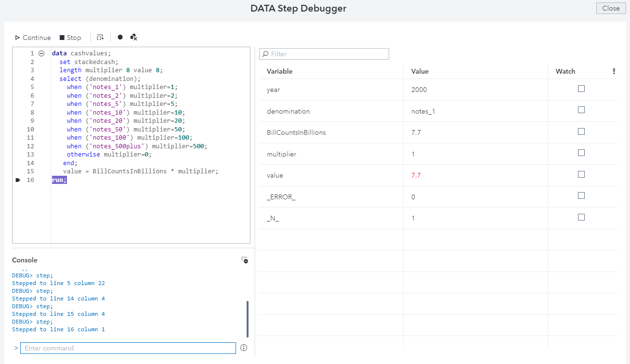Click the step execution icon in debugger toolbar
This screenshot has width=630, height=364.
(x=100, y=37)
